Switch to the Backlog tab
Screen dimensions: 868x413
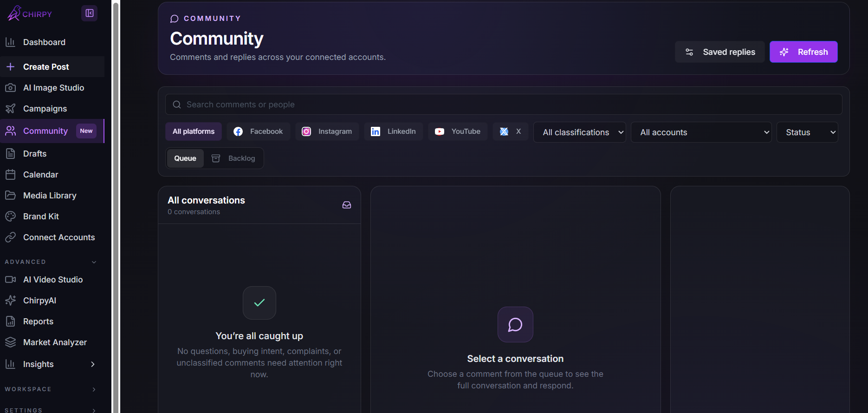point(233,158)
